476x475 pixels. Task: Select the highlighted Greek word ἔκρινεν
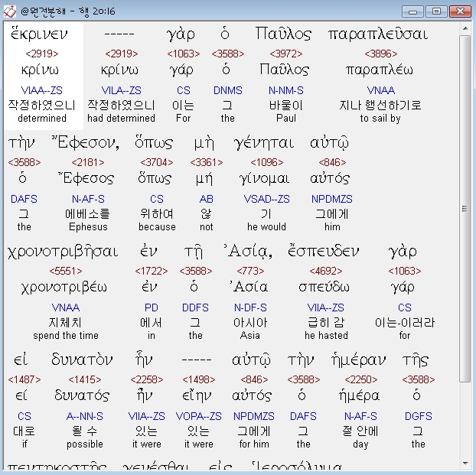click(39, 34)
